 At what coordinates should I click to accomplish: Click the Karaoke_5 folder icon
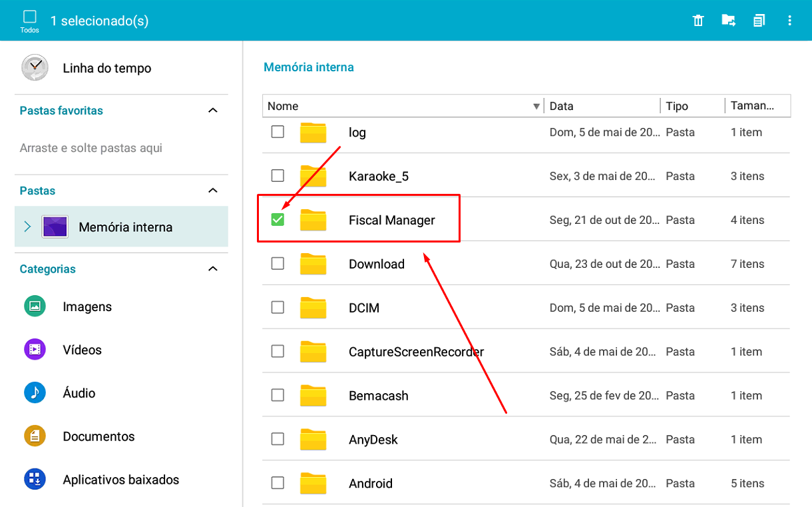pos(313,177)
